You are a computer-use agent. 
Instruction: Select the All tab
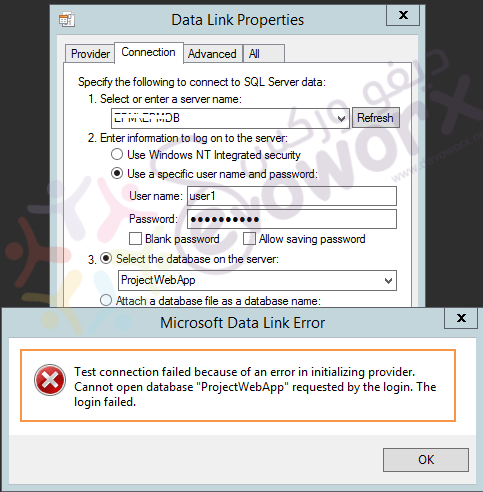263,54
